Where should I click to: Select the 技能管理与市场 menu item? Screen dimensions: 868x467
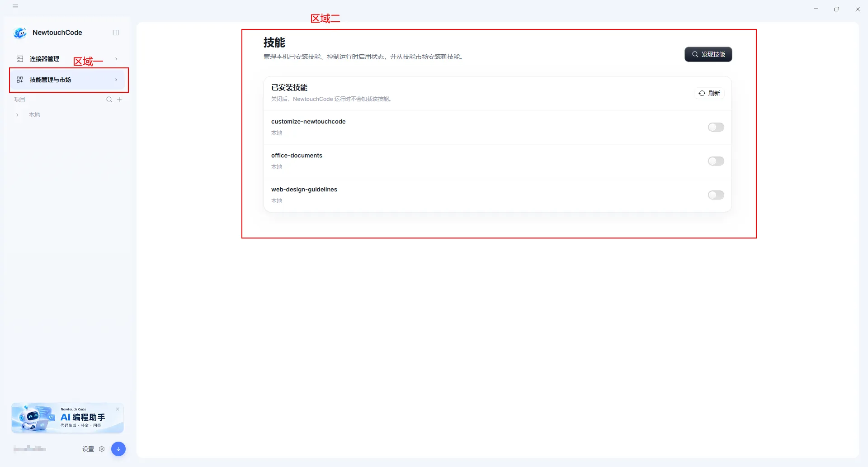coord(67,80)
